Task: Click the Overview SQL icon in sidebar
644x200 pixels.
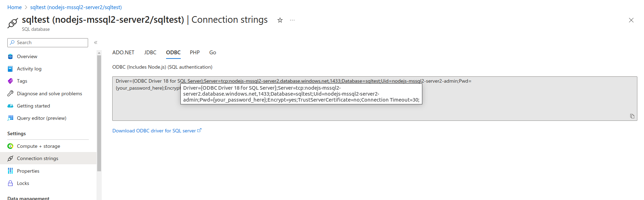Action: (x=10, y=56)
